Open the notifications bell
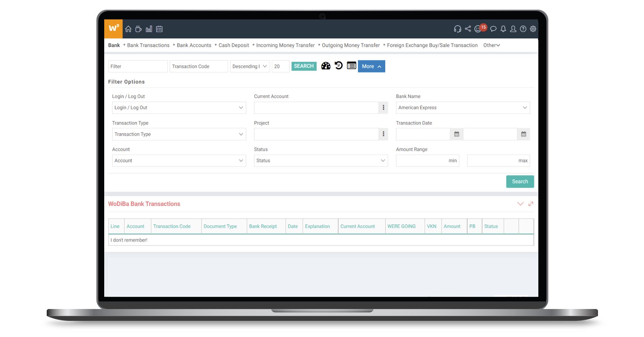The height and width of the screenshot is (337, 644). pos(503,29)
